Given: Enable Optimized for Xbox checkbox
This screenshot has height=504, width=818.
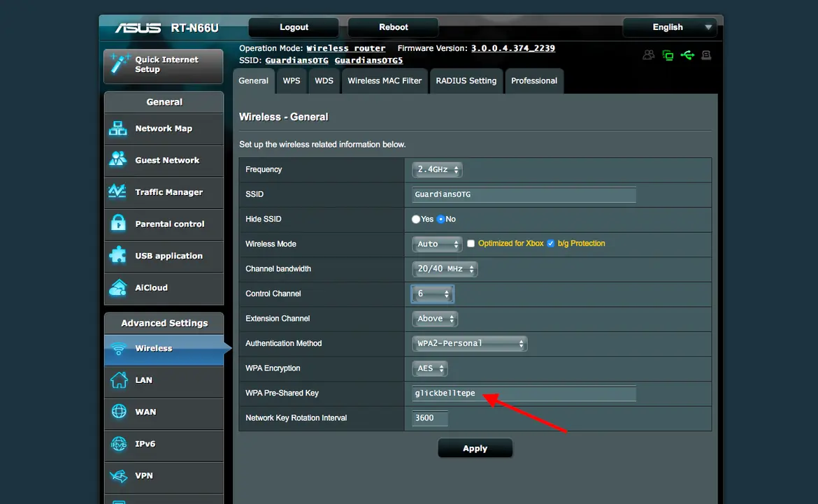Looking at the screenshot, I should pyautogui.click(x=471, y=244).
